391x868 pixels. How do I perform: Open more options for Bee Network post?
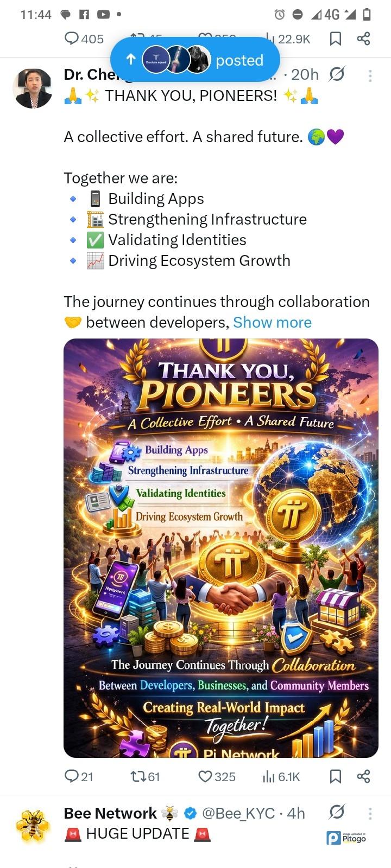click(x=370, y=813)
